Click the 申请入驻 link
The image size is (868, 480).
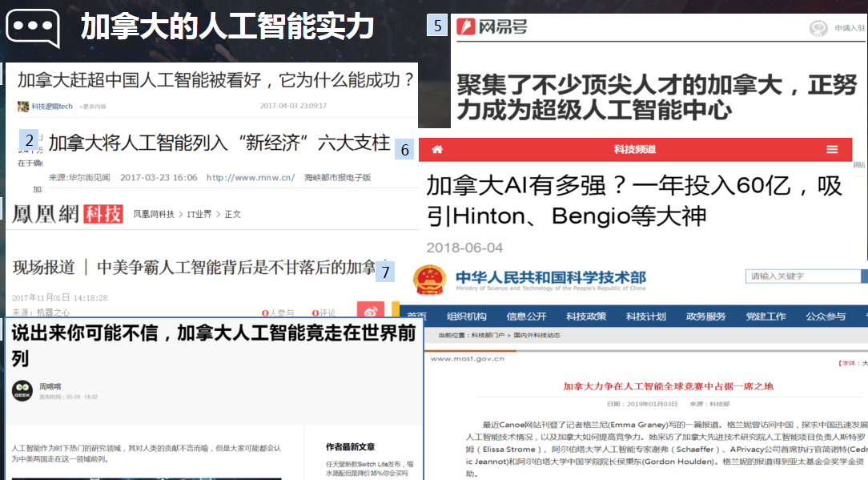click(x=849, y=28)
